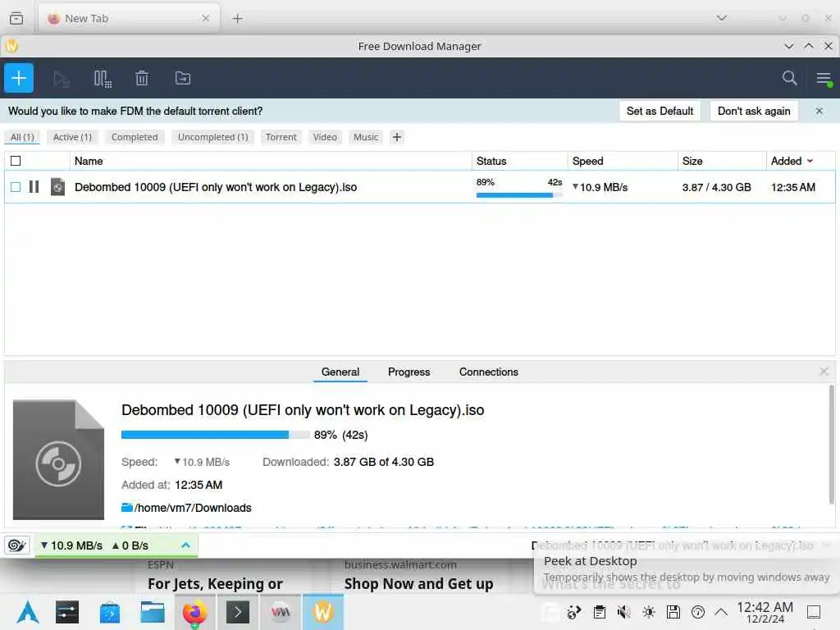840x630 pixels.
Task: Click the row progress bar at 89%
Action: (519, 195)
